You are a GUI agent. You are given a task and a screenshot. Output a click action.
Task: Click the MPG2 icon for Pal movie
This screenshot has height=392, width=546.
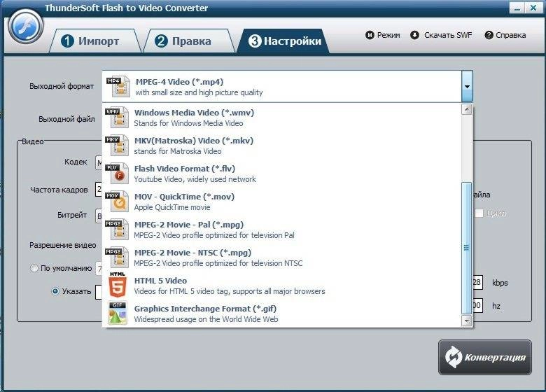pyautogui.click(x=117, y=230)
